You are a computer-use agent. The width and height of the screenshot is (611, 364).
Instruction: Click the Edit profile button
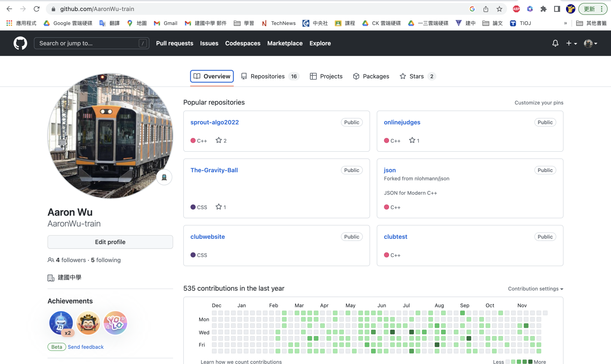[x=110, y=242]
